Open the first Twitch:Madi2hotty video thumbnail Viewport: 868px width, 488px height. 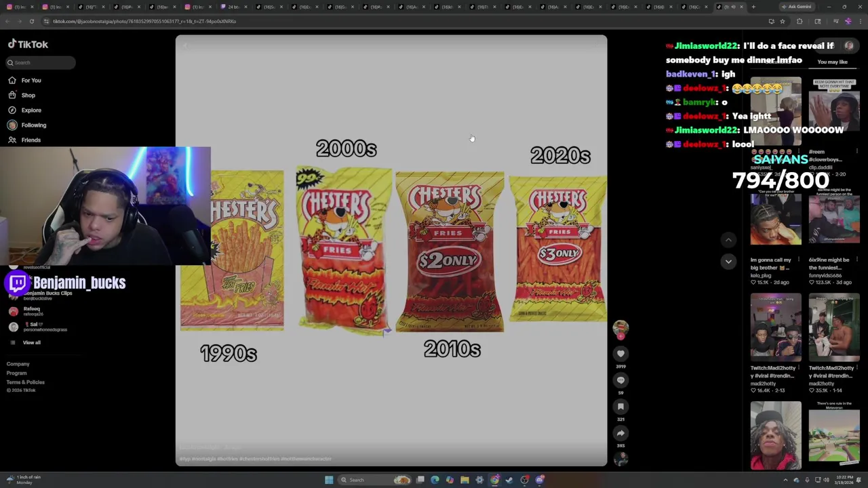tap(776, 327)
